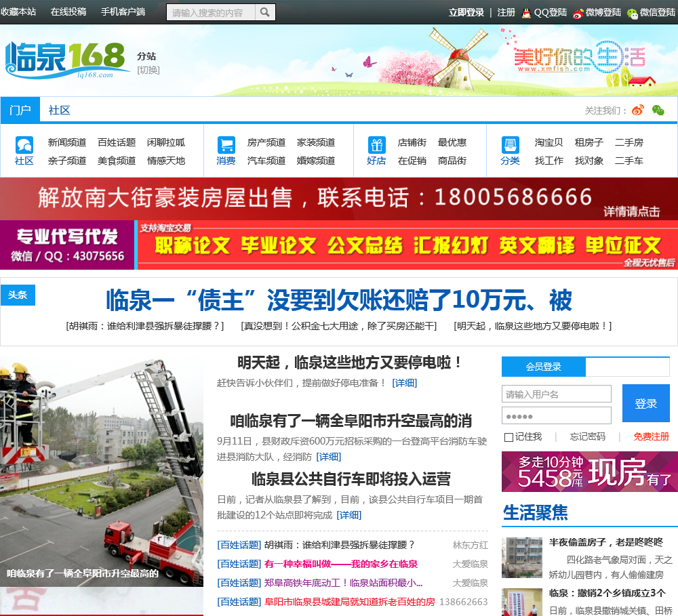Click the QQ penguin login icon
Image resolution: width=678 pixels, height=616 pixels.
pyautogui.click(x=526, y=13)
